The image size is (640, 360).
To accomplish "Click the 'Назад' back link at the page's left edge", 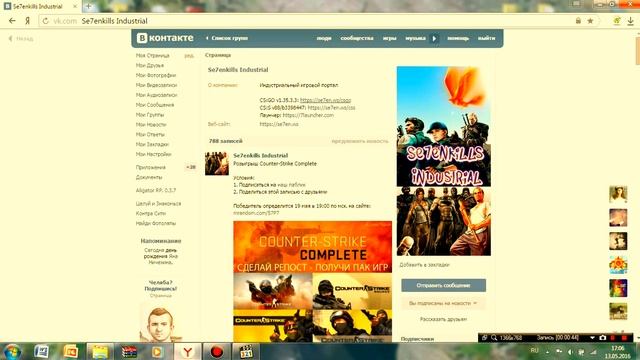I will coord(21,38).
